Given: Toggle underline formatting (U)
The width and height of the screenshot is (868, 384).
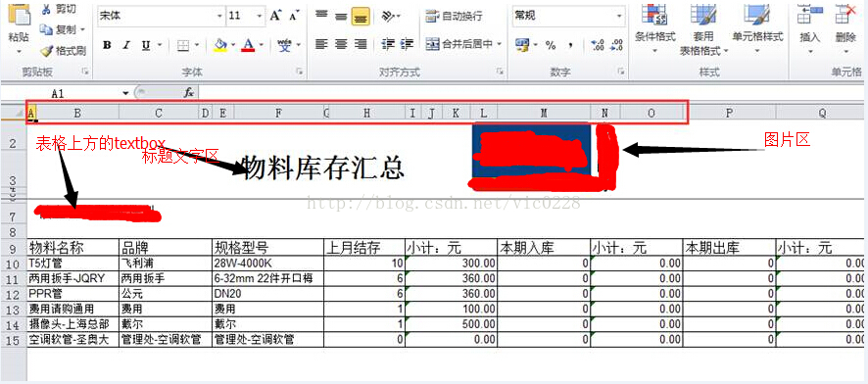Looking at the screenshot, I should click(146, 45).
